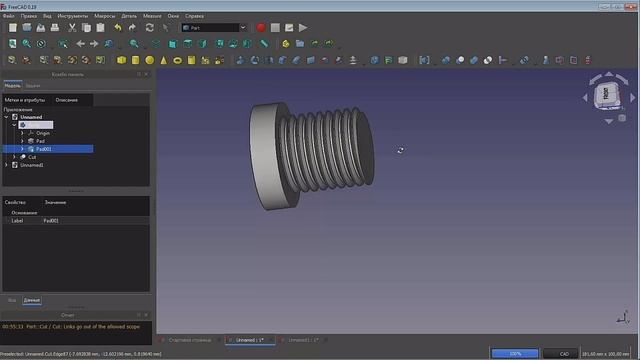The image size is (640, 360).
Task: Open the Measure menu
Action: pos(152,16)
